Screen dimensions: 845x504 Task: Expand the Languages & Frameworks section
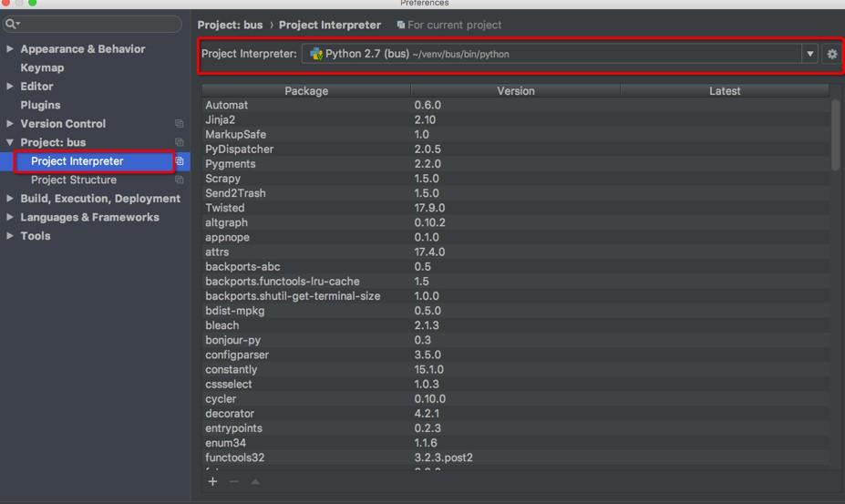pyautogui.click(x=10, y=217)
